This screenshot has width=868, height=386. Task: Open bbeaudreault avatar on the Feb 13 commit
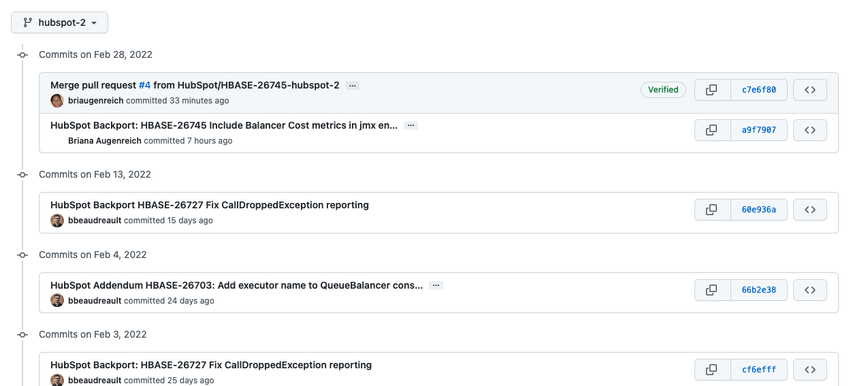(57, 221)
